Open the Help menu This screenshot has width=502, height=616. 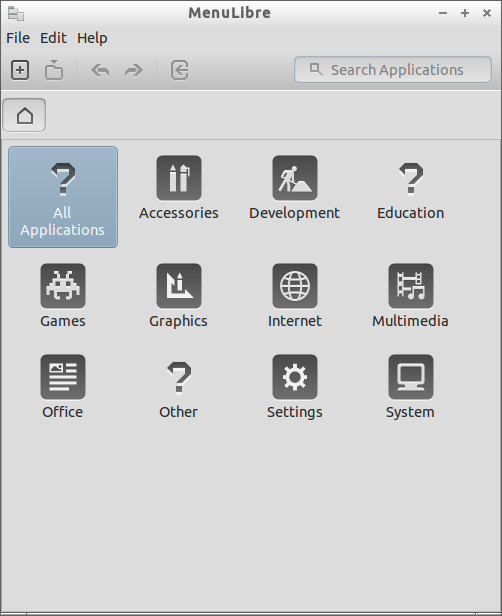coord(92,38)
